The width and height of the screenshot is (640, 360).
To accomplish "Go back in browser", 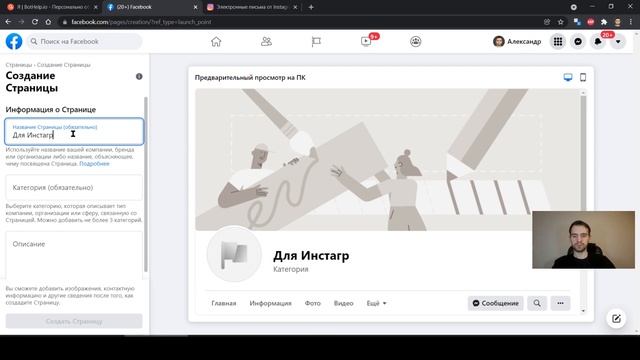I will (x=8, y=22).
